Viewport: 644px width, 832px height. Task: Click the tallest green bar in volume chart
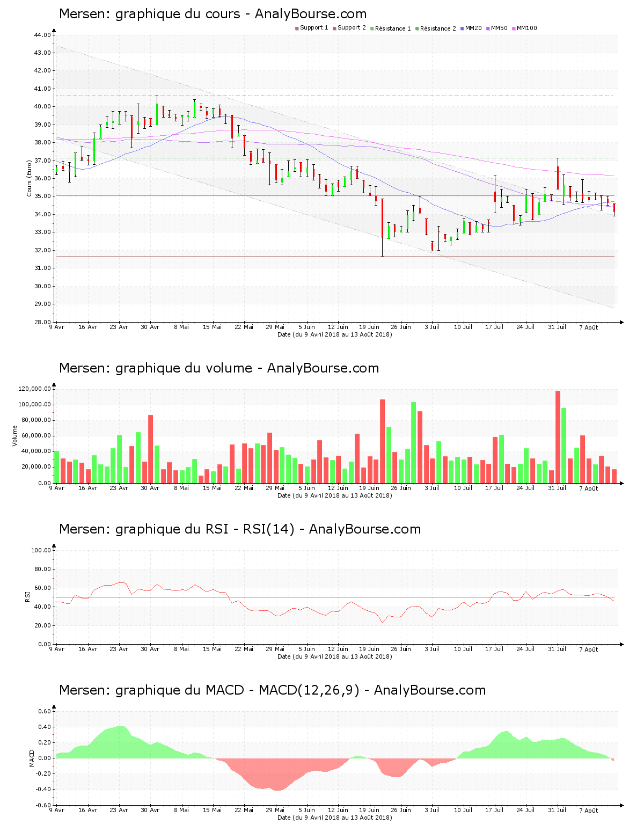tap(414, 442)
